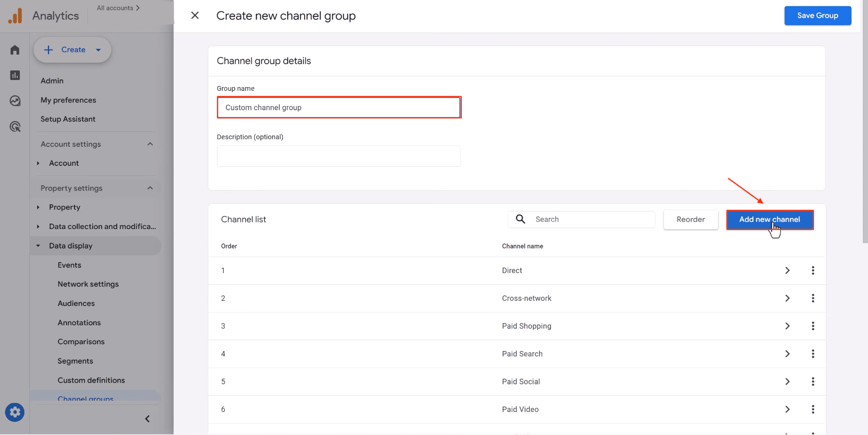
Task: Click the Reorder button
Action: coord(691,219)
